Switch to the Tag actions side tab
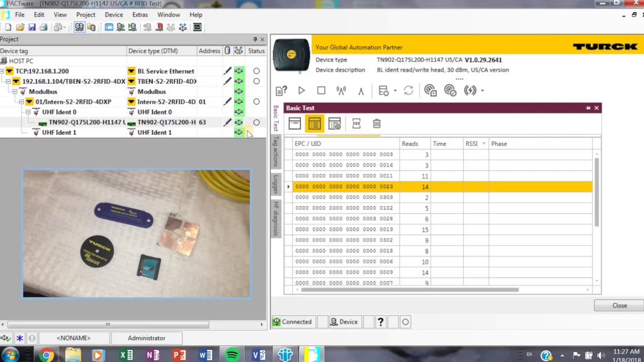Screen dimensions: 644x362 [x=276, y=151]
